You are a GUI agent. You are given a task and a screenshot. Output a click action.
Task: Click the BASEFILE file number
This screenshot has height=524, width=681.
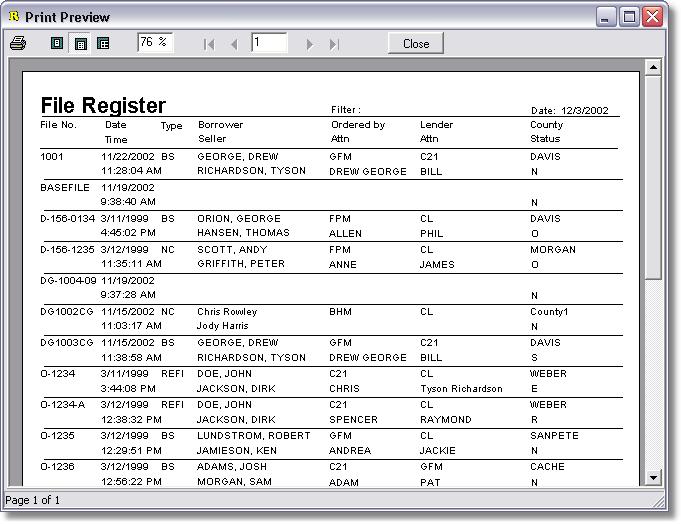(x=65, y=188)
